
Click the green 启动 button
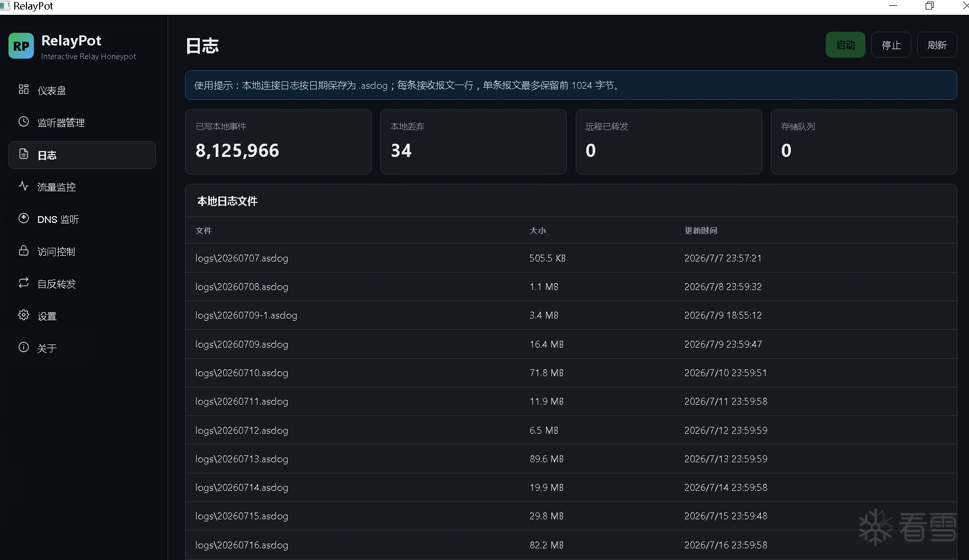(845, 45)
